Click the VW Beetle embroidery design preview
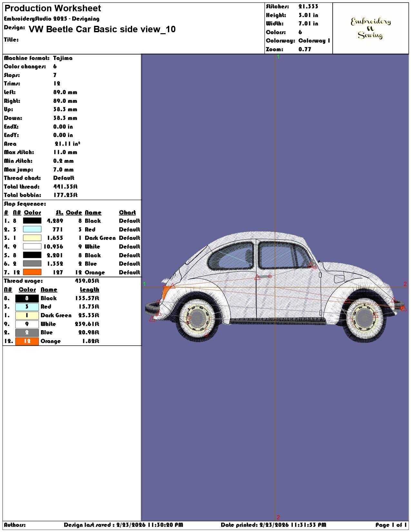Screen dimensions: 411x532 [x=275, y=287]
